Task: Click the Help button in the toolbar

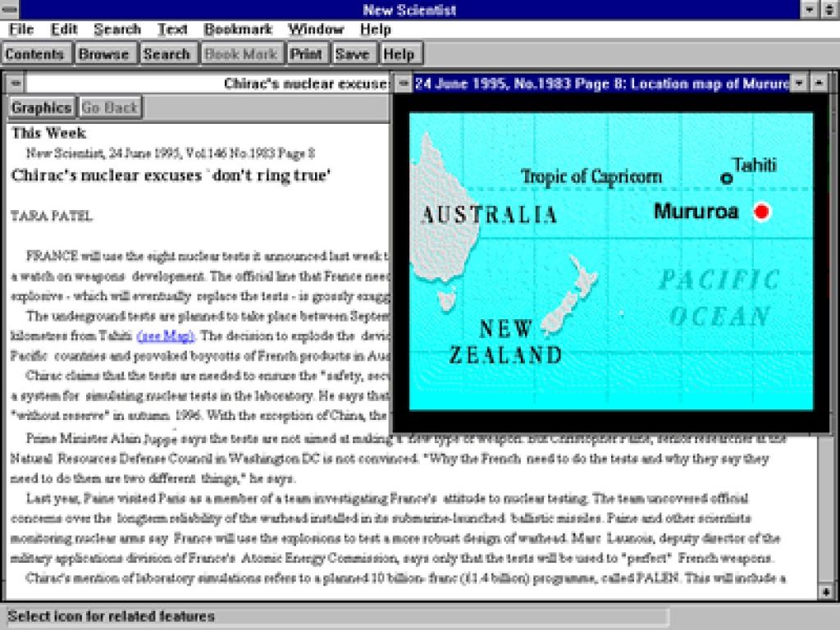Action: point(399,54)
